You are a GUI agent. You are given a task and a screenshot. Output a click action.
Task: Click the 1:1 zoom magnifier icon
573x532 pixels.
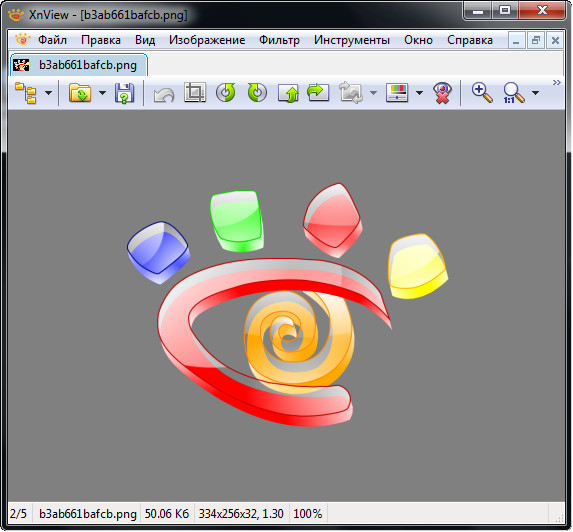click(x=514, y=93)
